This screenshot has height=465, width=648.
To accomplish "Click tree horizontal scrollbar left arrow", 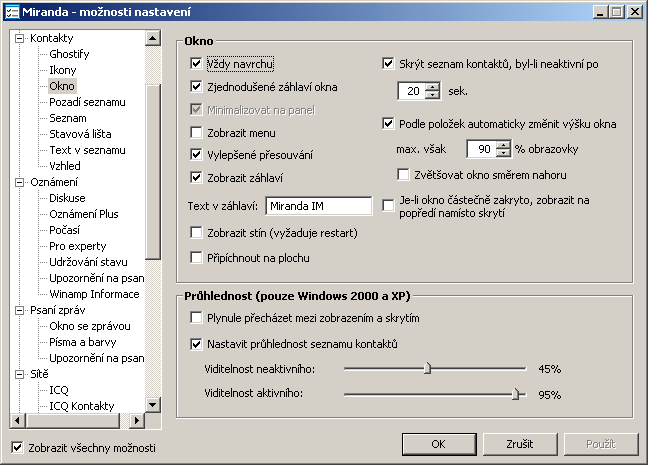I will point(17,421).
